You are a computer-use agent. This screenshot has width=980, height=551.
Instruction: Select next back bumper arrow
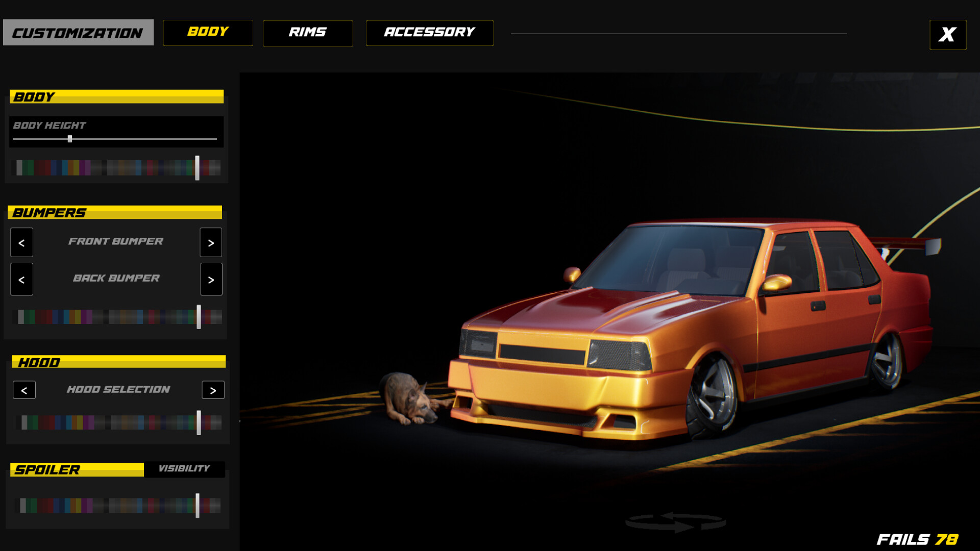[211, 280]
